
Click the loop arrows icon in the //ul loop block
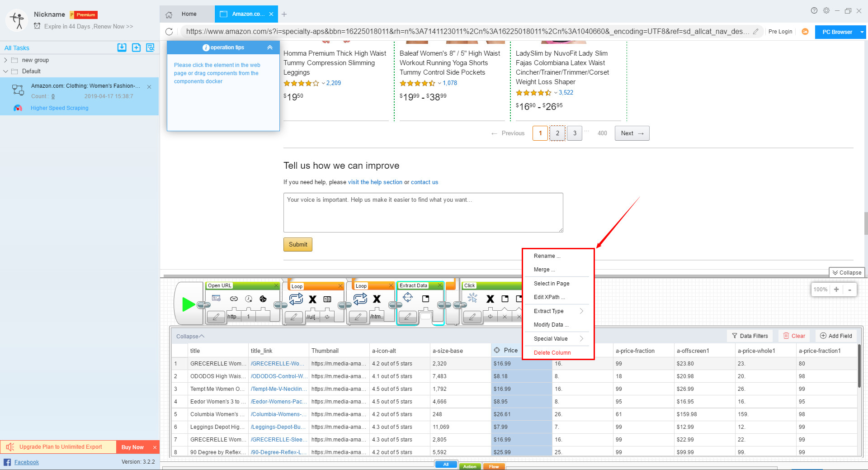point(296,299)
